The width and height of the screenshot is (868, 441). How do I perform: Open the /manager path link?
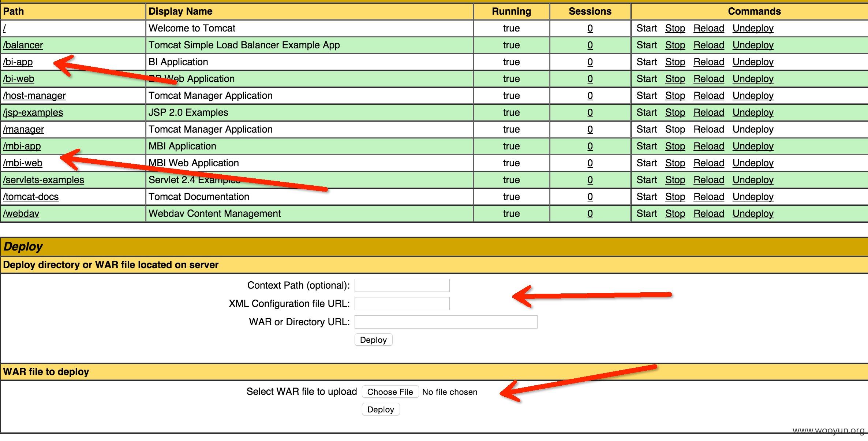pyautogui.click(x=23, y=129)
